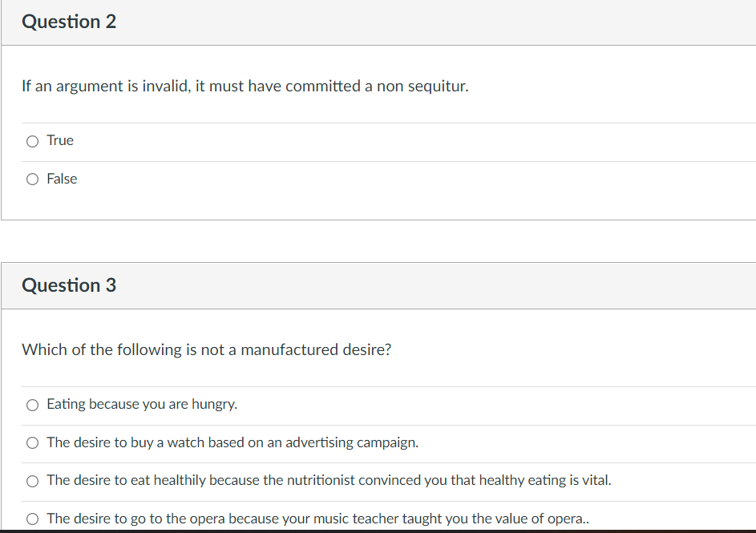
Task: Select the opera music teacher radio button
Action: (32, 519)
